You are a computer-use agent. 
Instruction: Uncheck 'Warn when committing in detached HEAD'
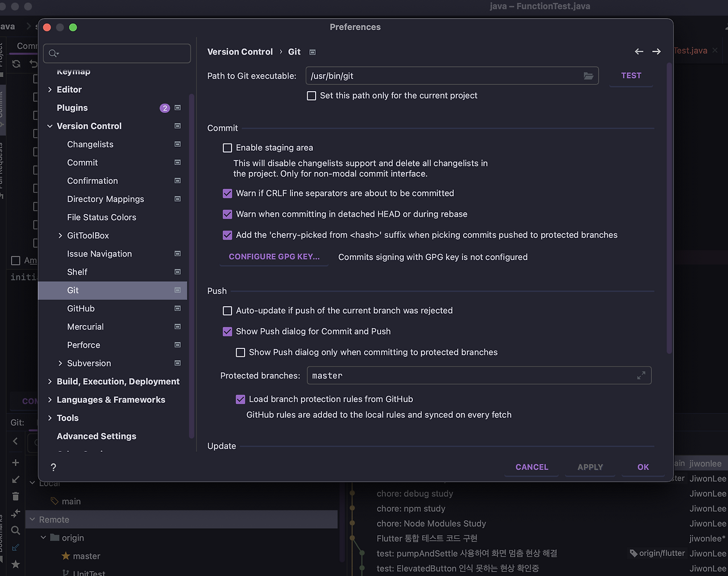coord(227,215)
